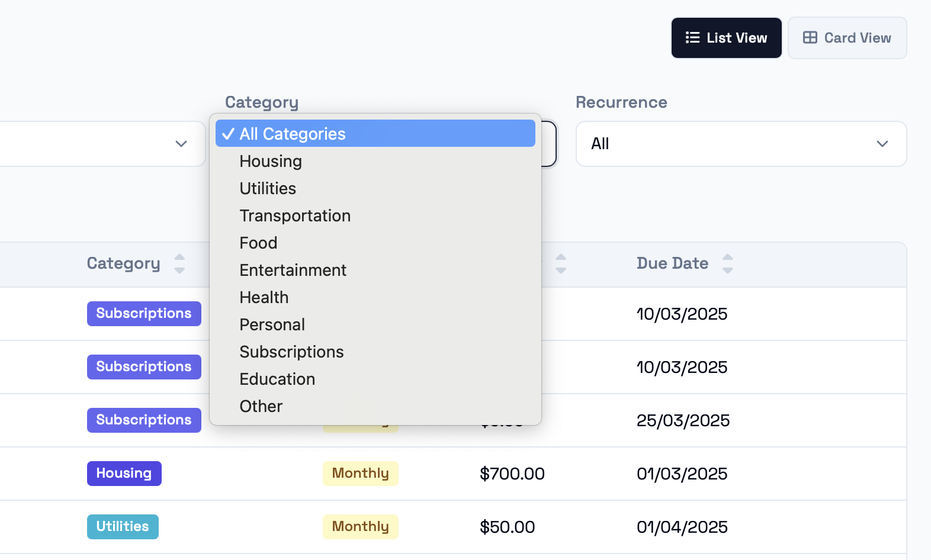
Task: Choose Education category option
Action: coord(277,379)
